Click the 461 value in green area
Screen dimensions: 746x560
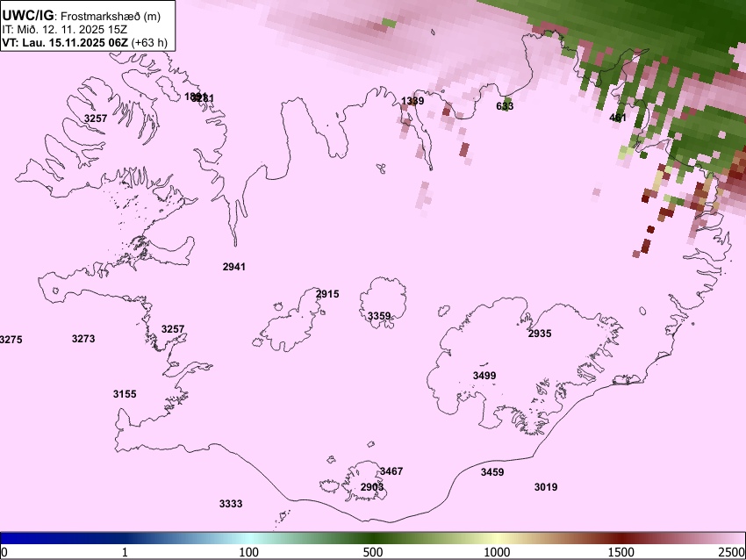pyautogui.click(x=618, y=117)
